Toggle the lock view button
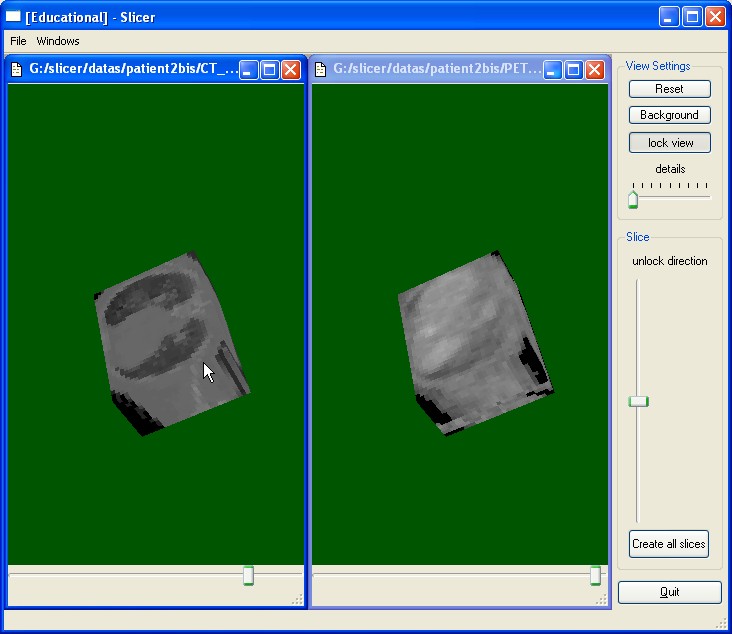This screenshot has height=634, width=732. pos(669,143)
